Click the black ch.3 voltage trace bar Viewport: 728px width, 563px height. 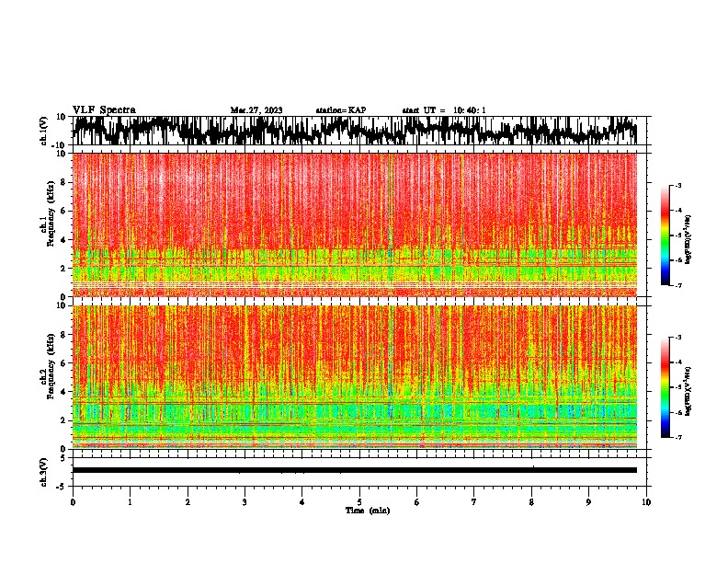pyautogui.click(x=355, y=470)
